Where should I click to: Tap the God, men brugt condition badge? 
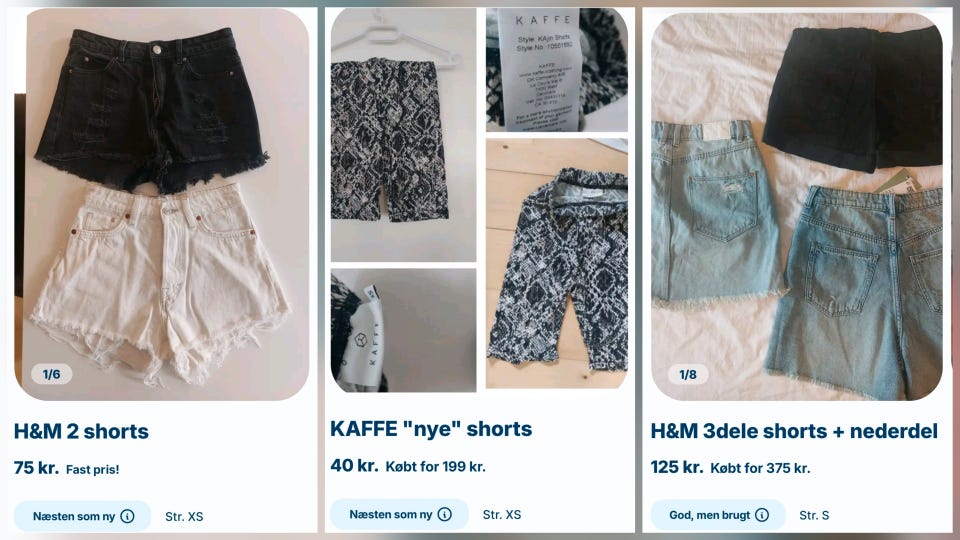tap(718, 515)
